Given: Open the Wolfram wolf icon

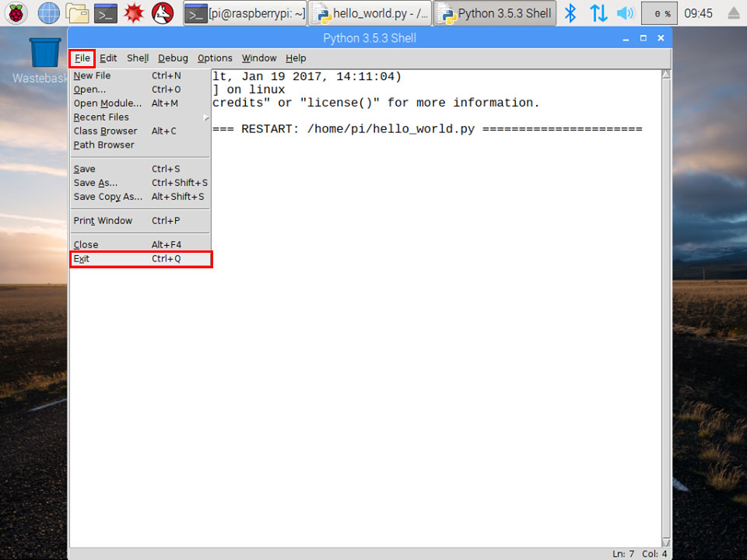Looking at the screenshot, I should pyautogui.click(x=163, y=13).
